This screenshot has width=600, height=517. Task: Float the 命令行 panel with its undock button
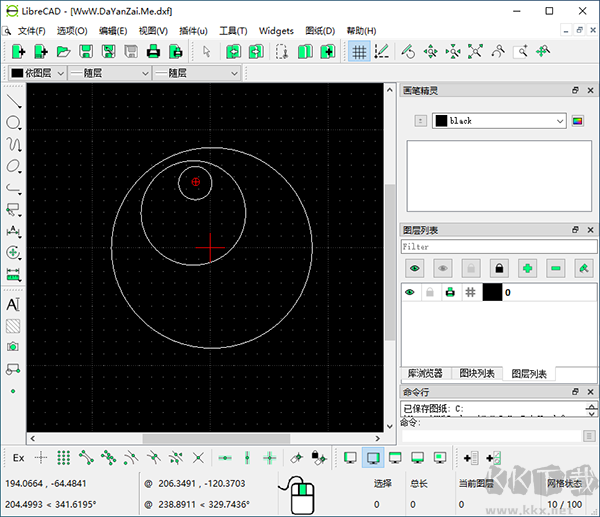[575, 391]
